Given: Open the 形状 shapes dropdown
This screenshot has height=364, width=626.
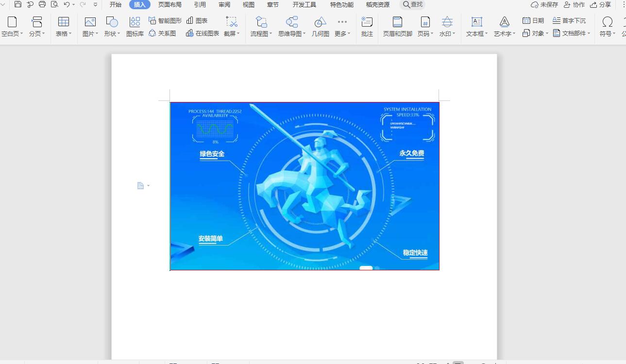Looking at the screenshot, I should tap(111, 26).
